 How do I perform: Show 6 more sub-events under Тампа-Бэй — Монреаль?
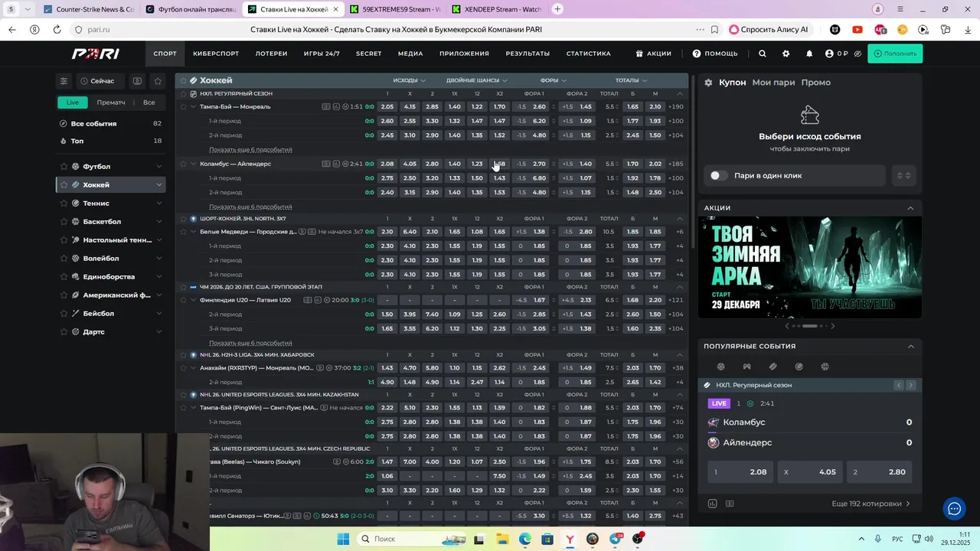click(250, 150)
